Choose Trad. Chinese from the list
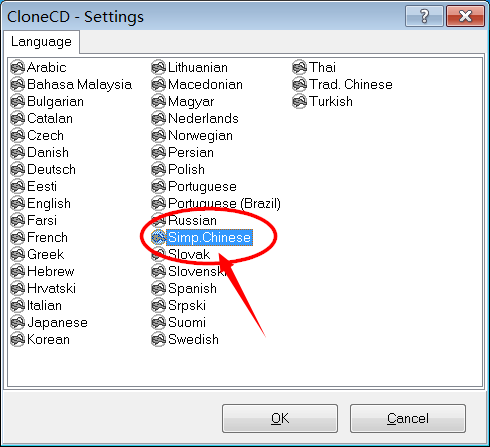The width and height of the screenshot is (490, 447). point(351,84)
